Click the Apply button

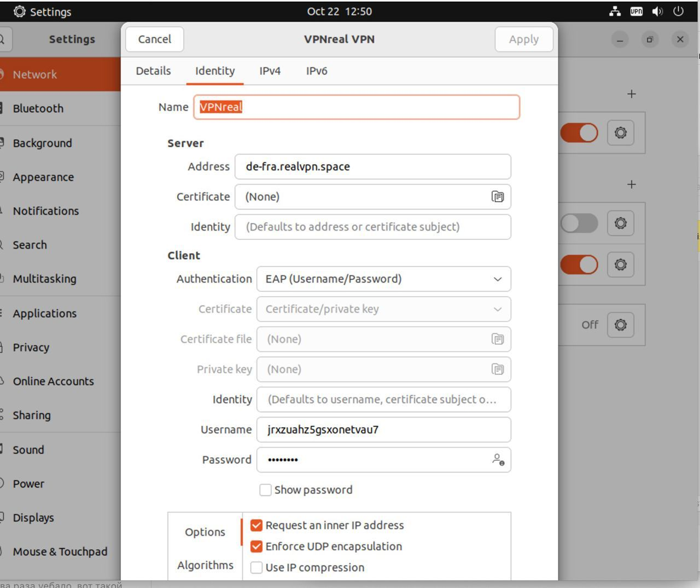[523, 39]
